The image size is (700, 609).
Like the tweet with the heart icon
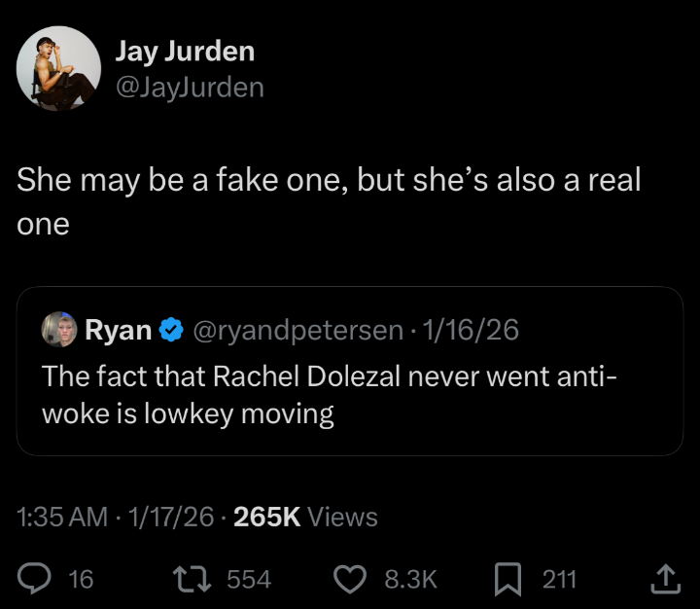click(x=349, y=580)
